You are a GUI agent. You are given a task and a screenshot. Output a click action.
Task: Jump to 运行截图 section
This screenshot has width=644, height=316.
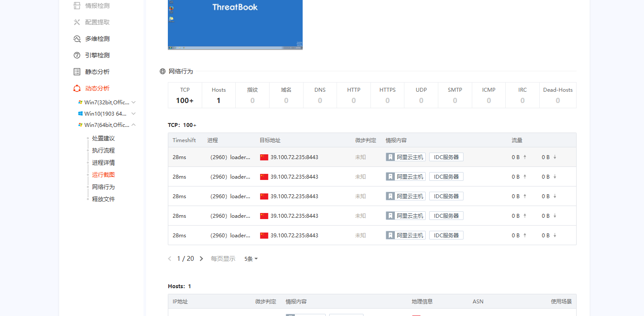pyautogui.click(x=103, y=175)
